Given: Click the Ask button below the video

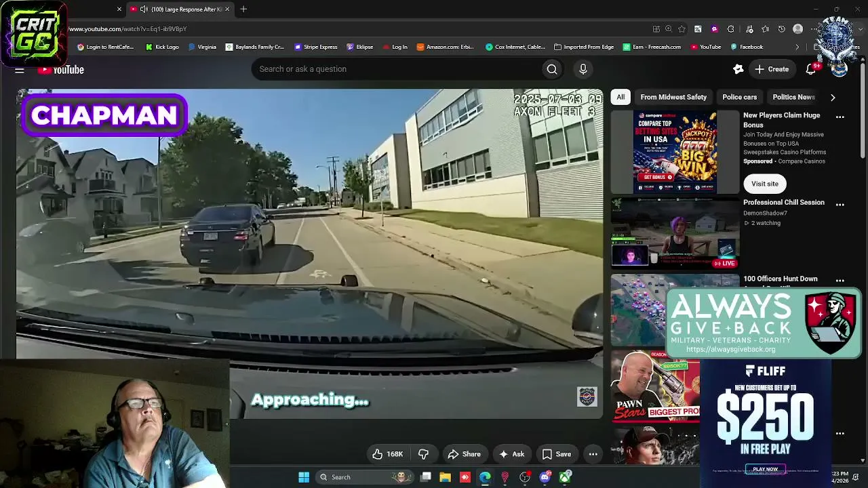Looking at the screenshot, I should pyautogui.click(x=511, y=454).
